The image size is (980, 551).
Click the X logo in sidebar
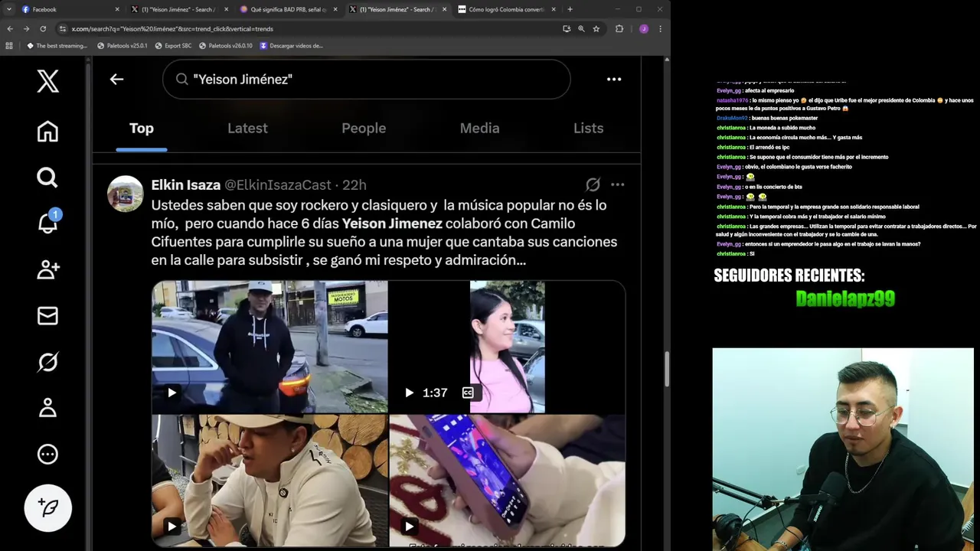[47, 80]
